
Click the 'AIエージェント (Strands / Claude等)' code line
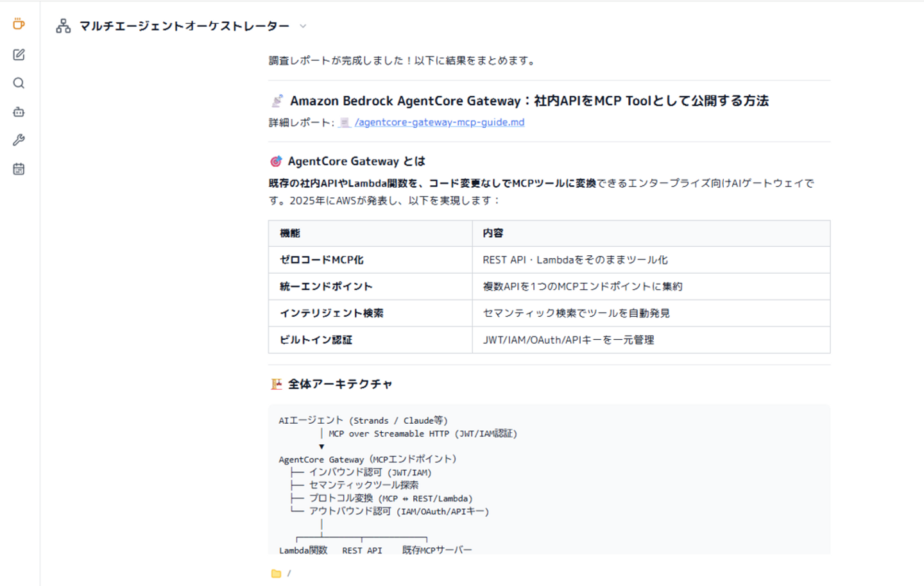(363, 421)
